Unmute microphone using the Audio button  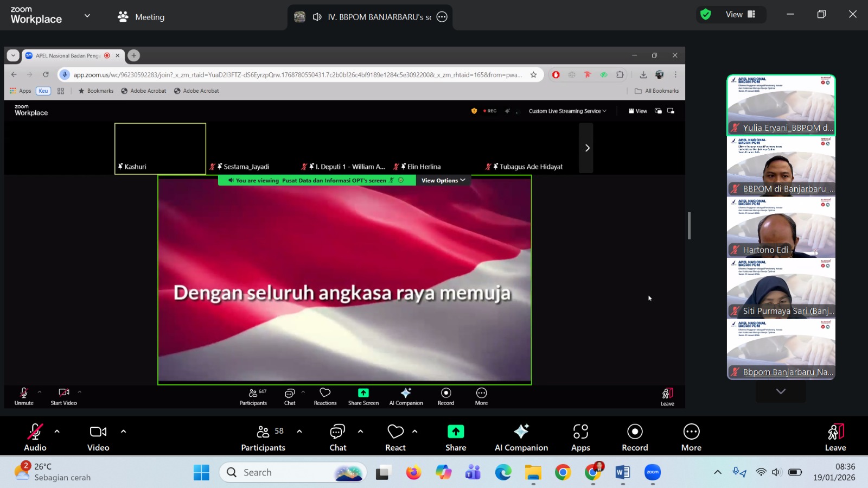[35, 437]
